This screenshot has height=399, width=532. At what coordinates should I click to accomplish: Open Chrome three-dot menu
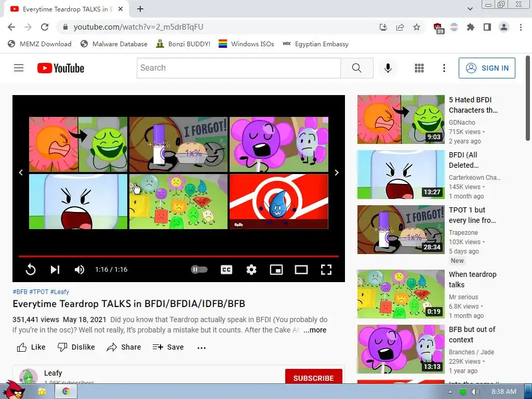(x=521, y=27)
